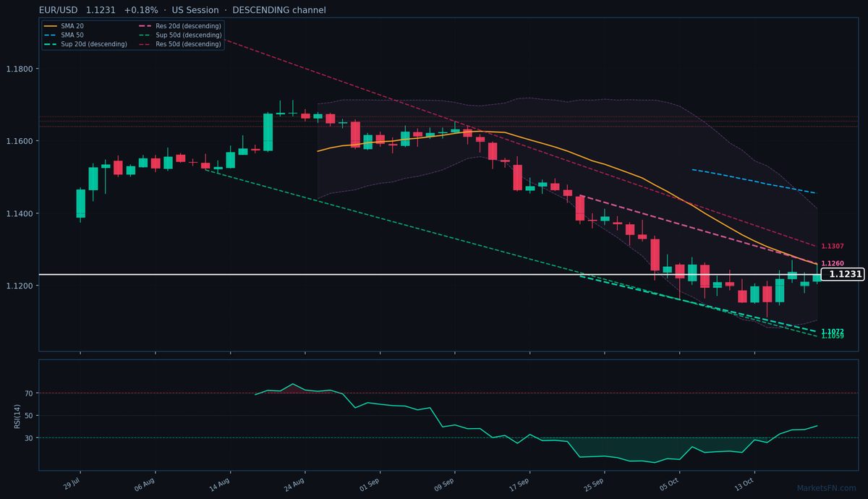This screenshot has width=868, height=499.
Task: Select Res 20d (descending) legend entry
Action: click(x=179, y=26)
